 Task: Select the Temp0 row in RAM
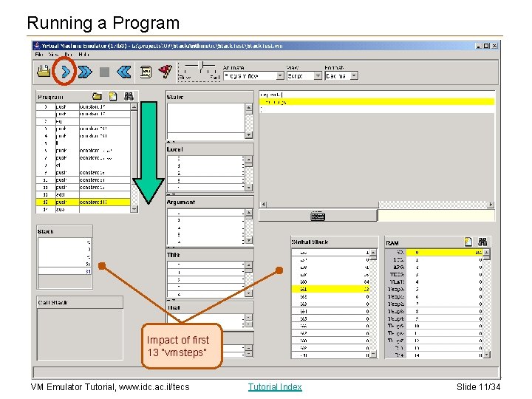(x=434, y=290)
